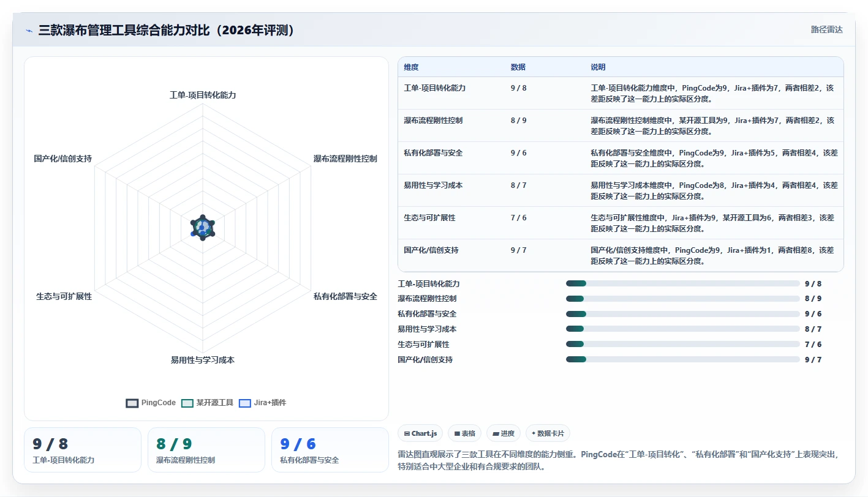Click the 私有化部署与安全 progress bar

click(683, 314)
